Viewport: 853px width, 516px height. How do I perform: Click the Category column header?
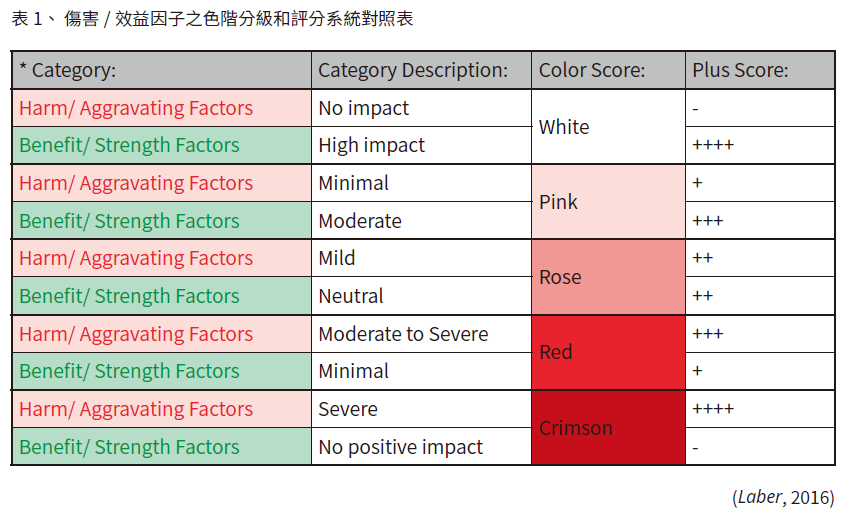click(x=162, y=70)
